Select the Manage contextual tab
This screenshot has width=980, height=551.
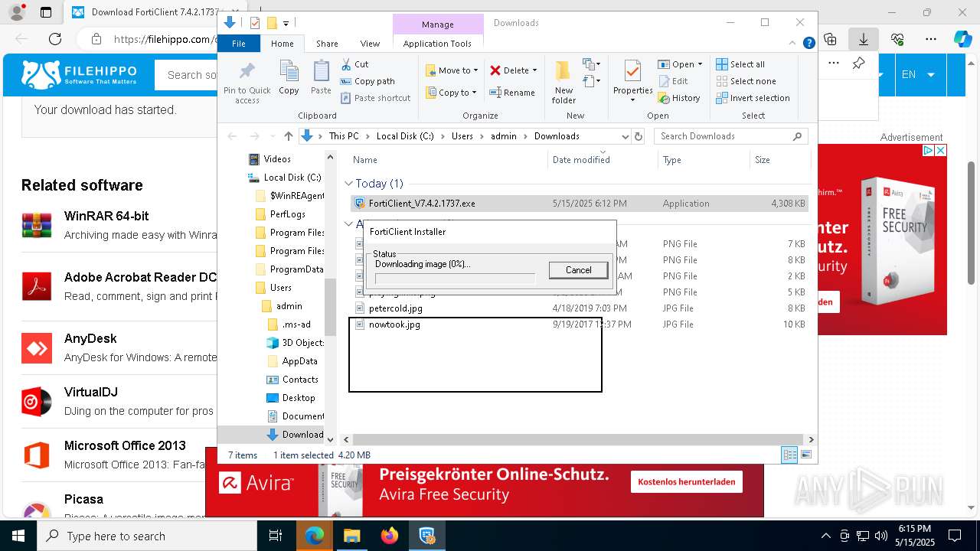pos(438,24)
